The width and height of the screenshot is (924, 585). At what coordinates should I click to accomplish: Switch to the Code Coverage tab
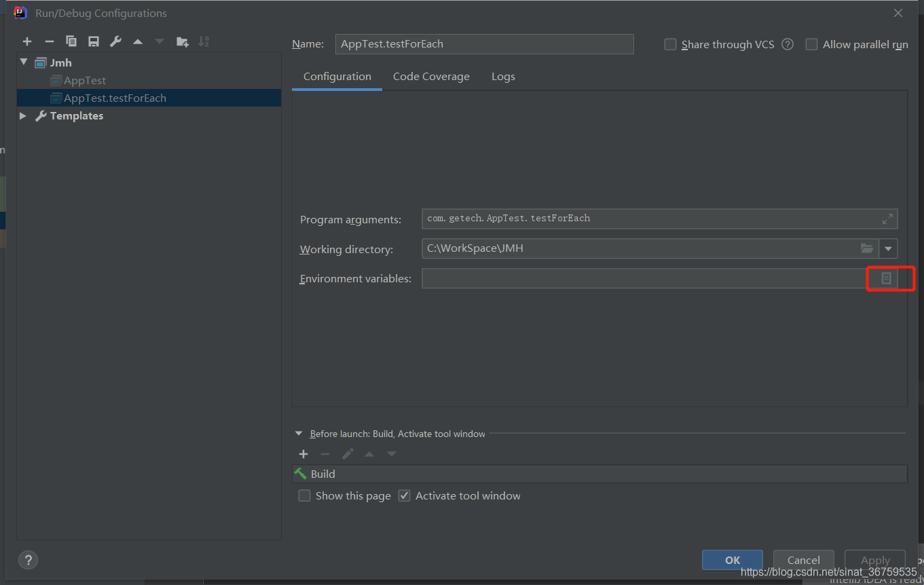click(x=431, y=77)
